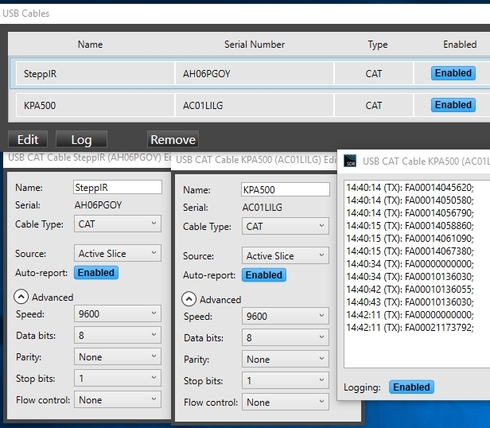Click the Enabled column header
The width and height of the screenshot is (490, 428).
(x=460, y=44)
